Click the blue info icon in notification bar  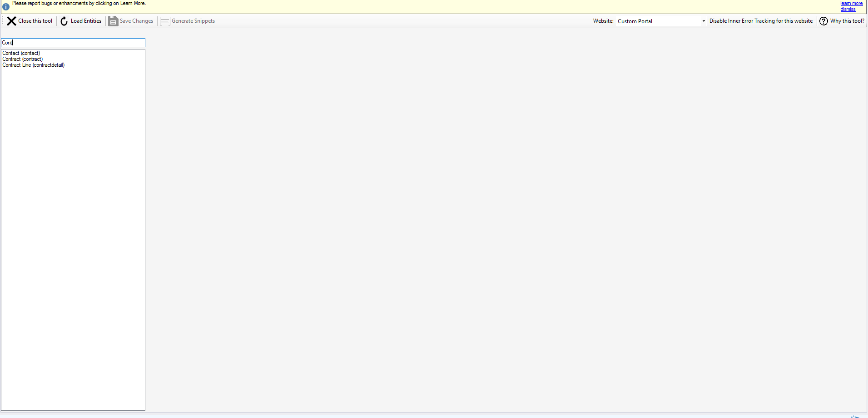coord(6,7)
